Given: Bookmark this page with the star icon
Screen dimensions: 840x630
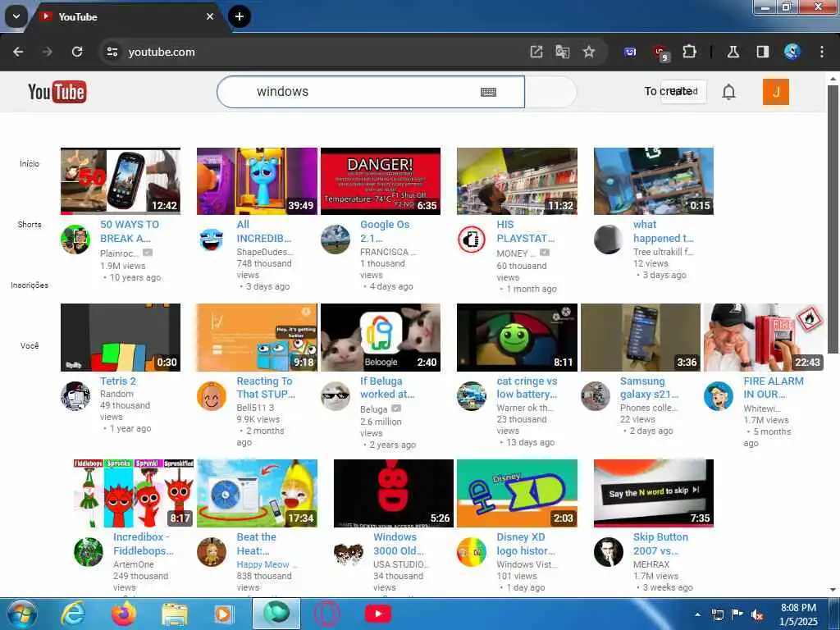Looking at the screenshot, I should click(x=589, y=52).
